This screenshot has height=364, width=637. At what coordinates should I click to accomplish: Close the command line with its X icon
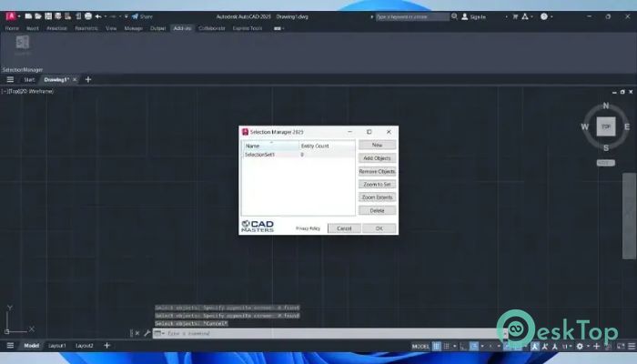(137, 333)
